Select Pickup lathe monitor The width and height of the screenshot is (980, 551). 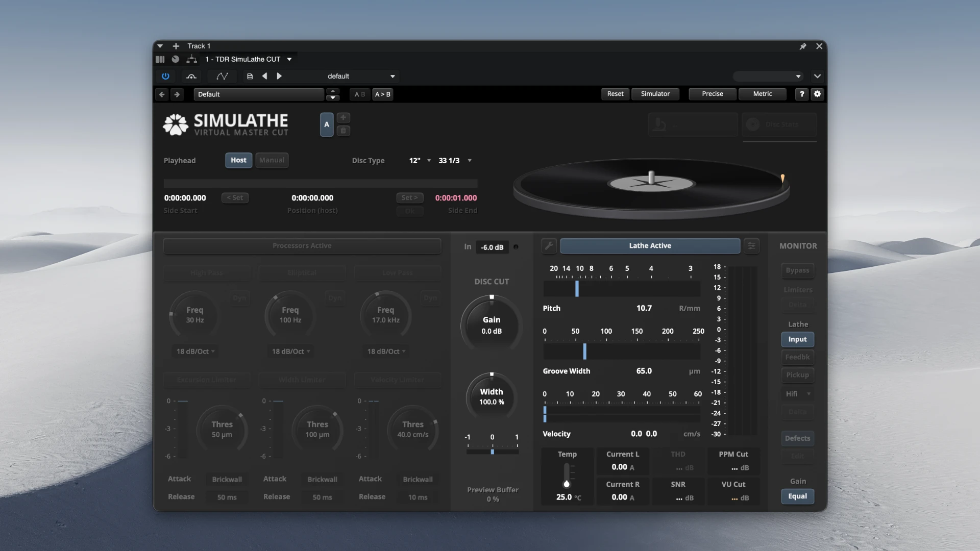coord(797,375)
